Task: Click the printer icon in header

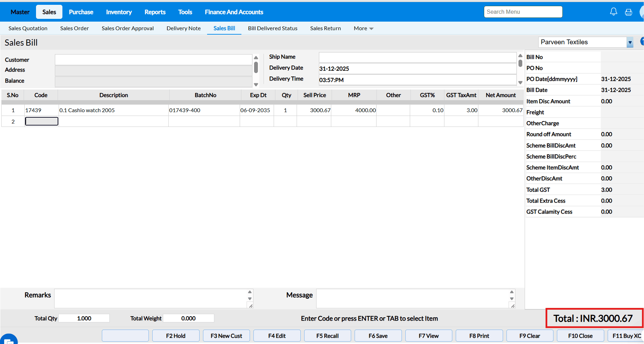Action: pos(629,12)
